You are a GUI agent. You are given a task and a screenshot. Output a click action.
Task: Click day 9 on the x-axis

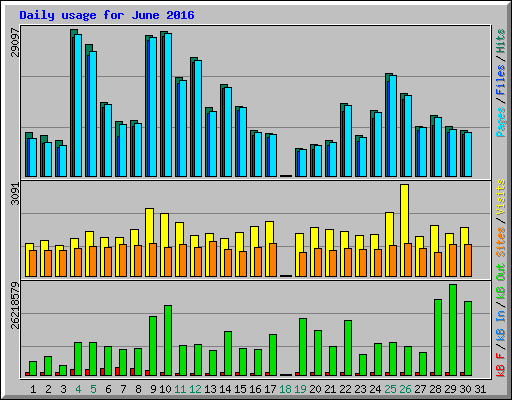coord(153,389)
